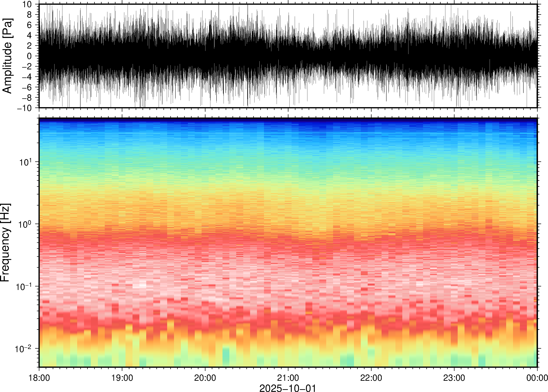
Task: Click the dark blue band atop spectrogram
Action: [x=288, y=120]
